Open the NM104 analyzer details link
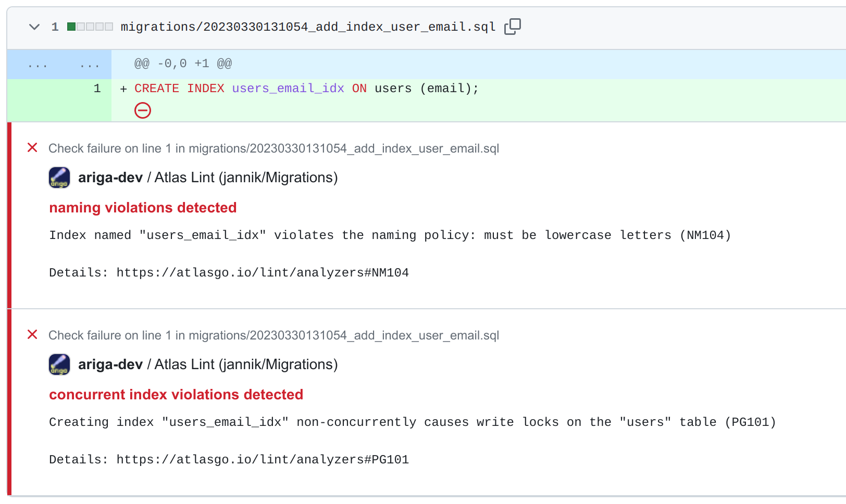 [263, 272]
